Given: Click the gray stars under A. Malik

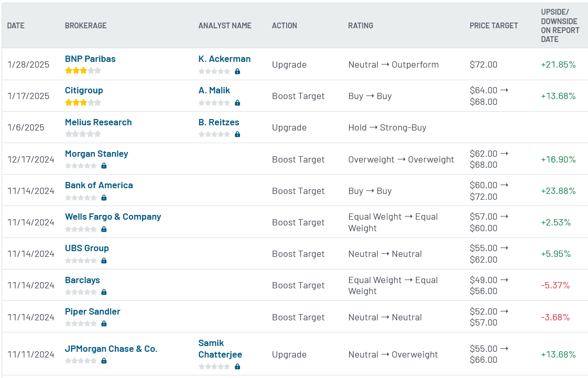Looking at the screenshot, I should click(214, 103).
